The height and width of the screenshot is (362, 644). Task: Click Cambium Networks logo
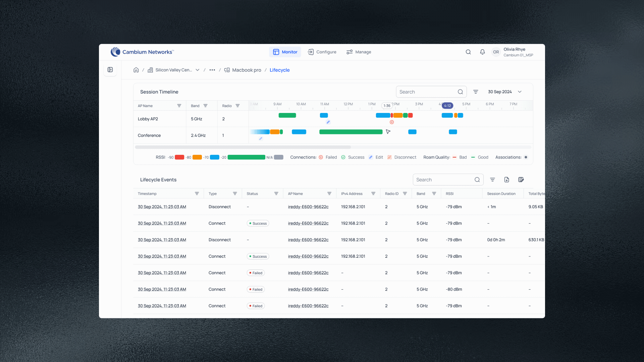click(142, 52)
